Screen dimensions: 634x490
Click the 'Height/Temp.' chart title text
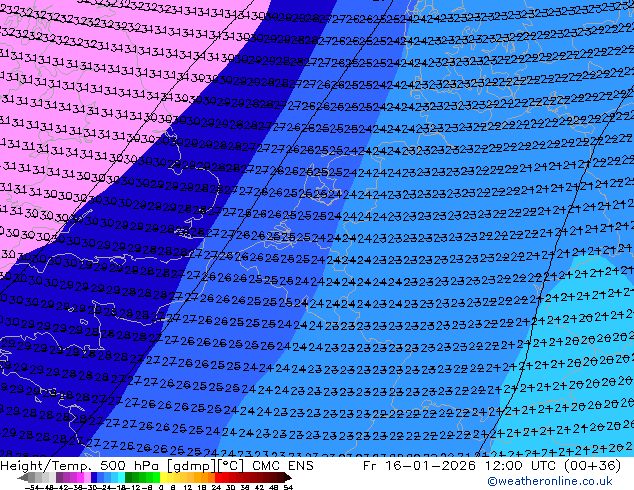pyautogui.click(x=47, y=466)
